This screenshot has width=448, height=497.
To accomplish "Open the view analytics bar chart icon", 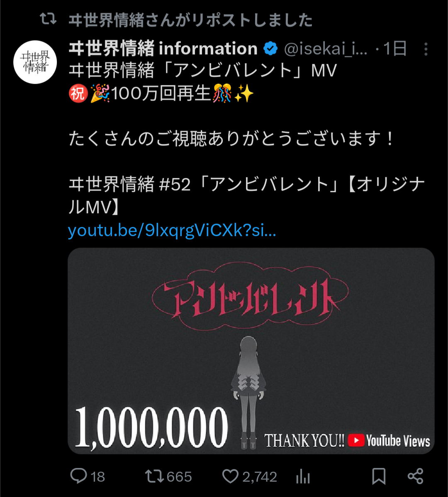I will (303, 476).
